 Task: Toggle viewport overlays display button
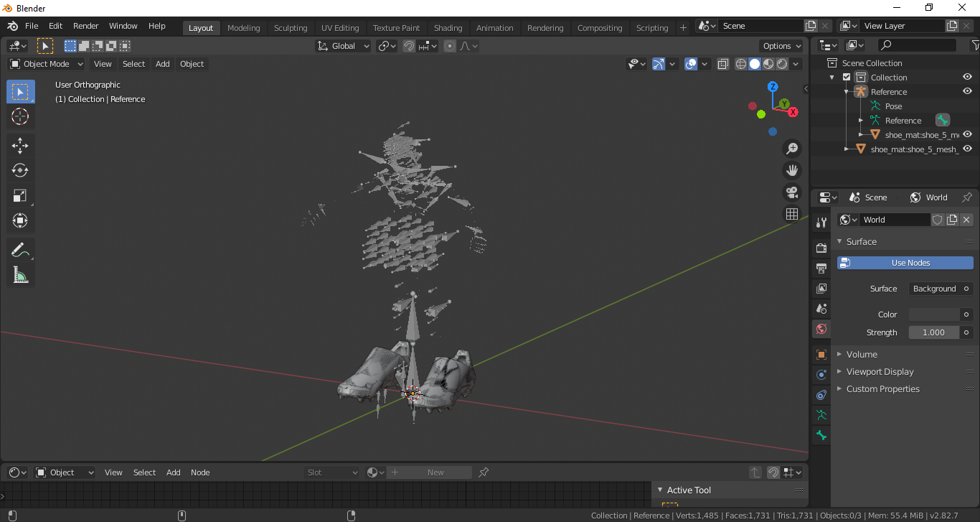pos(691,64)
